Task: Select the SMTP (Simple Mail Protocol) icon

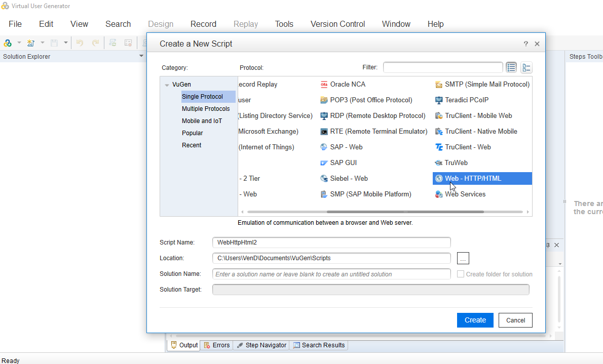Action: [x=439, y=84]
